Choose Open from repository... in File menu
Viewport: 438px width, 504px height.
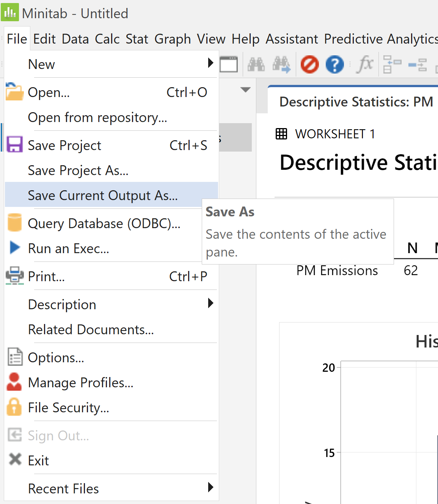click(111, 117)
